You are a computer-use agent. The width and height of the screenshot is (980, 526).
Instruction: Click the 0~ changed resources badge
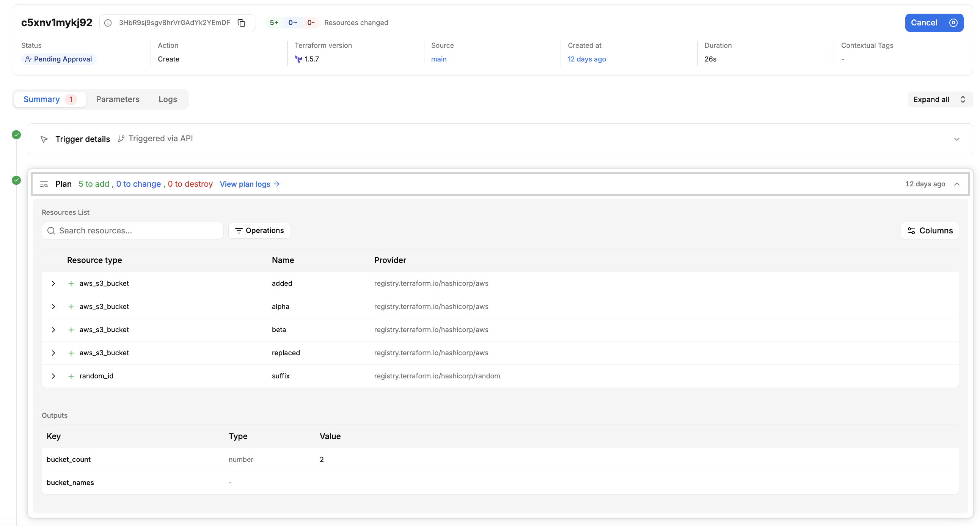pos(292,23)
